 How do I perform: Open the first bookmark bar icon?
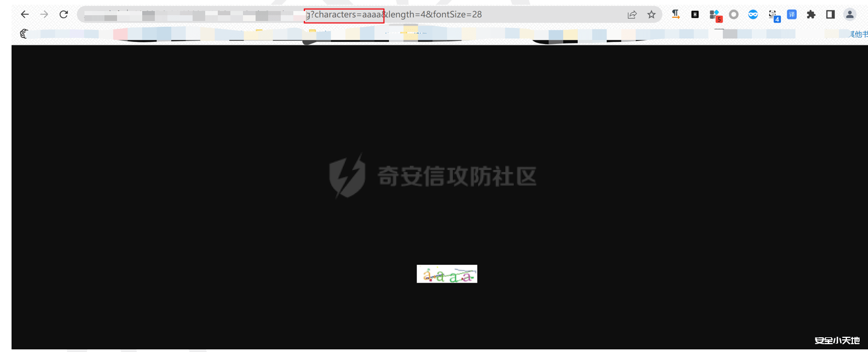24,34
